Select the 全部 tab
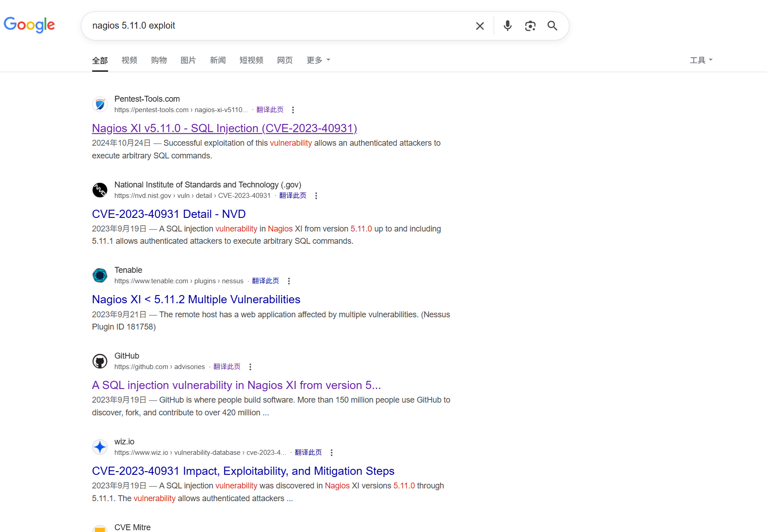 point(100,60)
